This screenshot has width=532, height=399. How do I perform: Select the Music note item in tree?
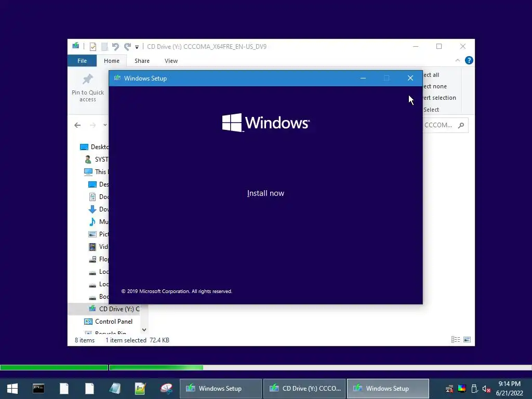(98, 221)
